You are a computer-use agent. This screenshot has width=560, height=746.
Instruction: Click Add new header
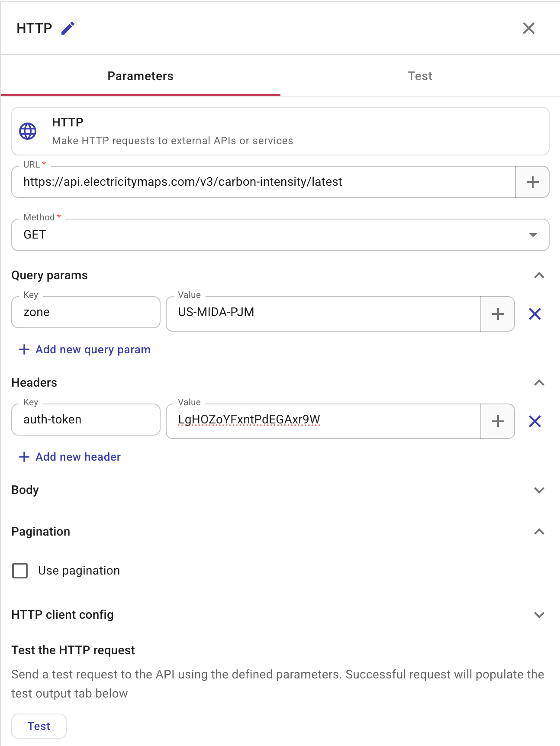tap(69, 457)
